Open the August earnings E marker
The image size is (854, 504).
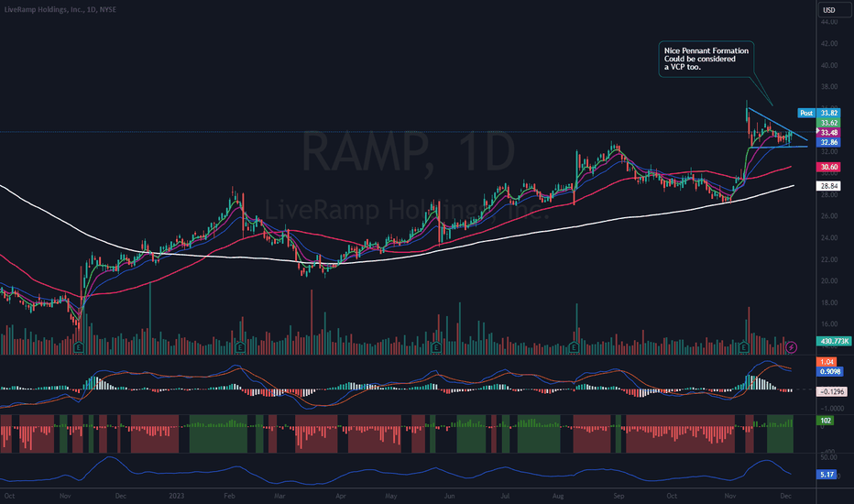[x=574, y=347]
